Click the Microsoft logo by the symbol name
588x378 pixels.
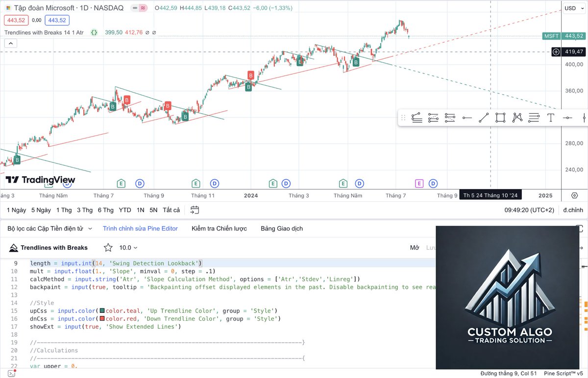(9, 8)
